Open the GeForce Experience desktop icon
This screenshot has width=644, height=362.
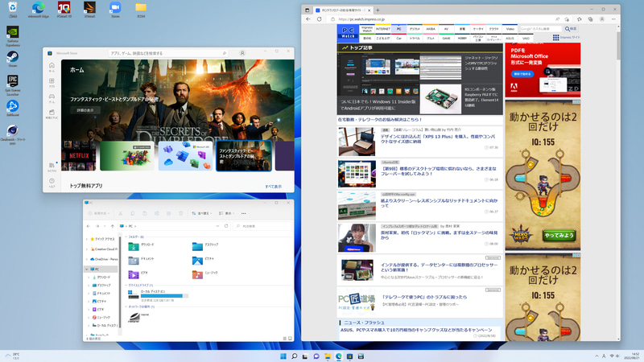[13, 36]
